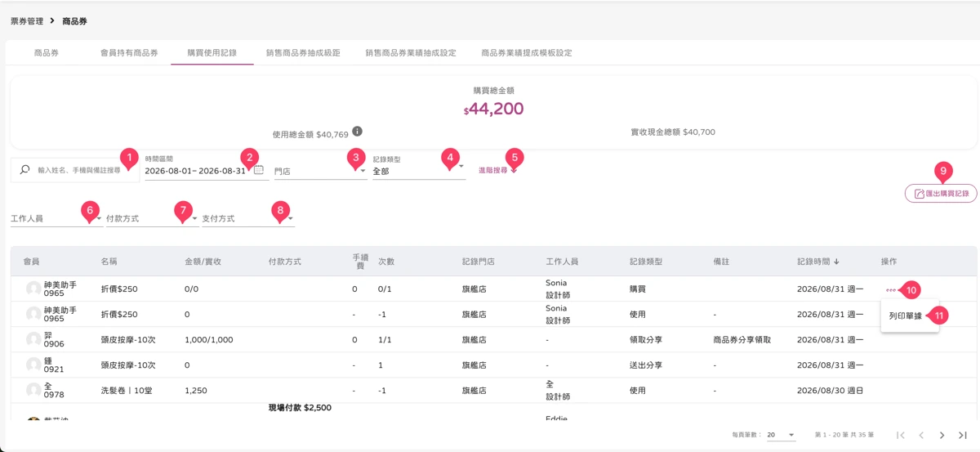Focus the name/phone search field
Viewport: 980px width, 452px height.
(78, 170)
